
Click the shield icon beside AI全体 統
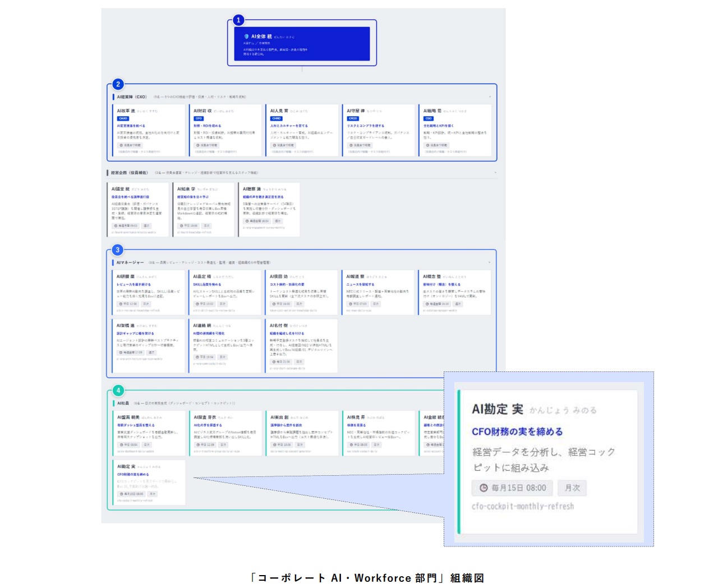[x=246, y=36]
